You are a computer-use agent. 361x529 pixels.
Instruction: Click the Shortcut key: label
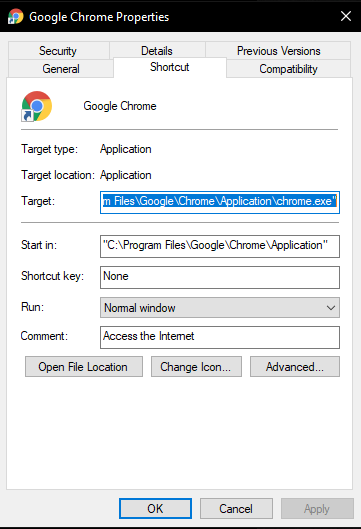52,276
